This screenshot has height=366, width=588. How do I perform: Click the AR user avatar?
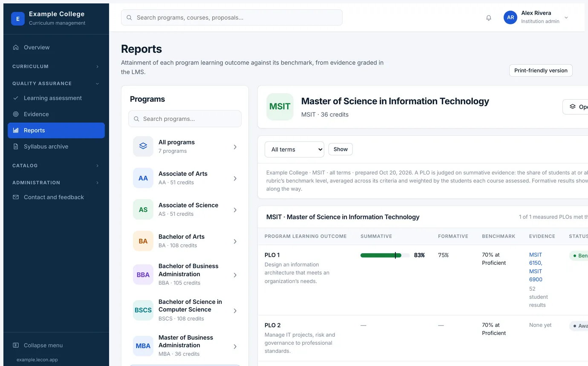coord(510,17)
